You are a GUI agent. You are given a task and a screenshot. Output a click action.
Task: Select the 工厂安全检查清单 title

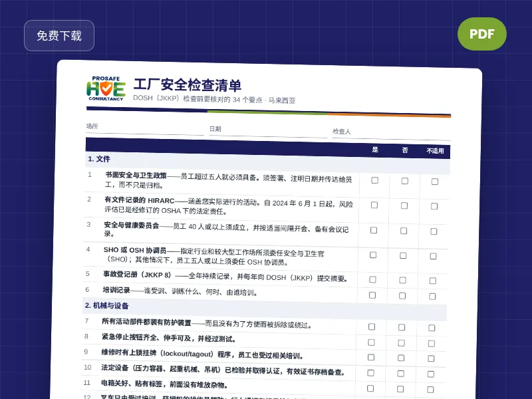click(x=188, y=85)
